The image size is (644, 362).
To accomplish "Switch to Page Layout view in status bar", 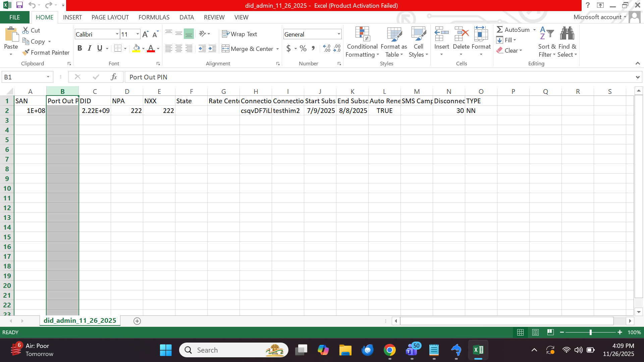I will pos(535,332).
